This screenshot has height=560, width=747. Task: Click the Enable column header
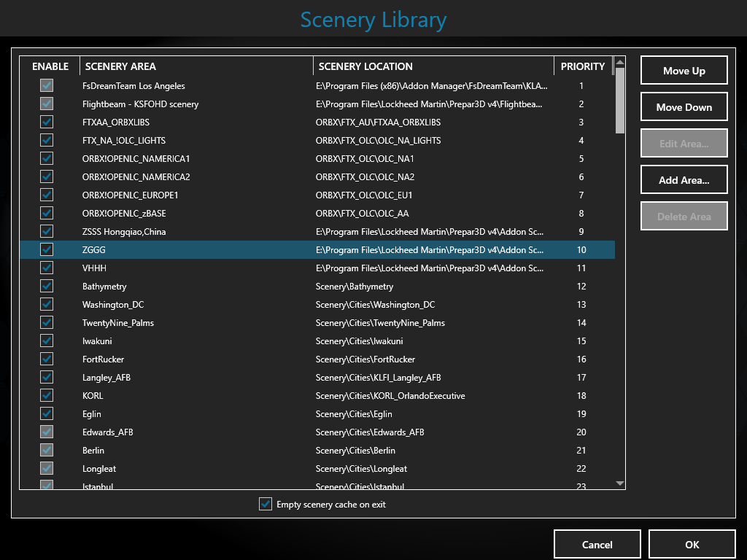point(50,66)
